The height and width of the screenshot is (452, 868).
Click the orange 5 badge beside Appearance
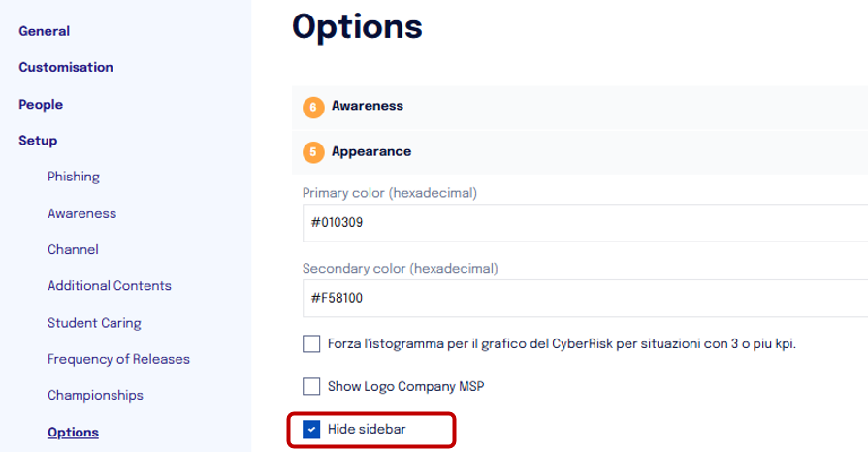(x=313, y=152)
